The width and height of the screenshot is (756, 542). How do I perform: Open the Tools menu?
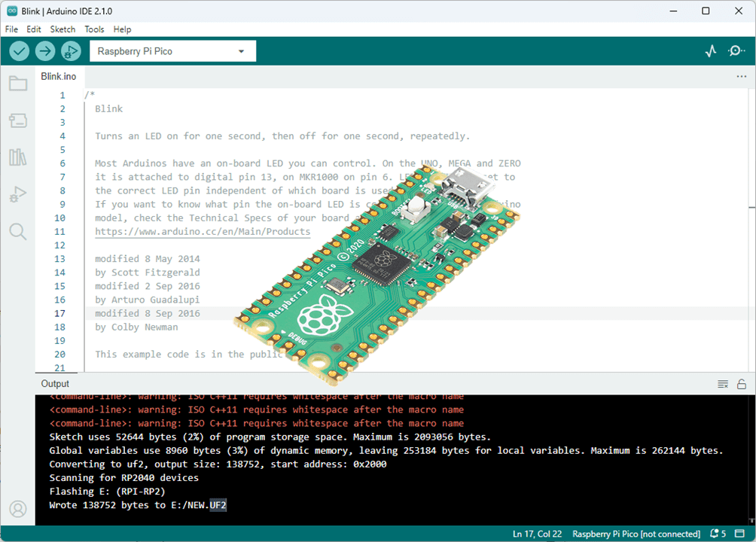pyautogui.click(x=95, y=29)
